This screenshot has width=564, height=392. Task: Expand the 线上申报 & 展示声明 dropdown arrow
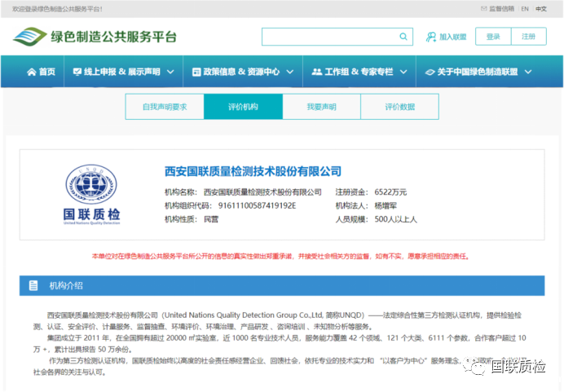click(x=170, y=72)
